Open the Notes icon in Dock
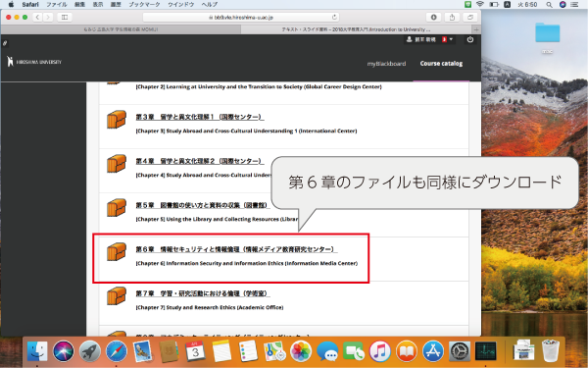The height and width of the screenshot is (368, 588). click(221, 351)
